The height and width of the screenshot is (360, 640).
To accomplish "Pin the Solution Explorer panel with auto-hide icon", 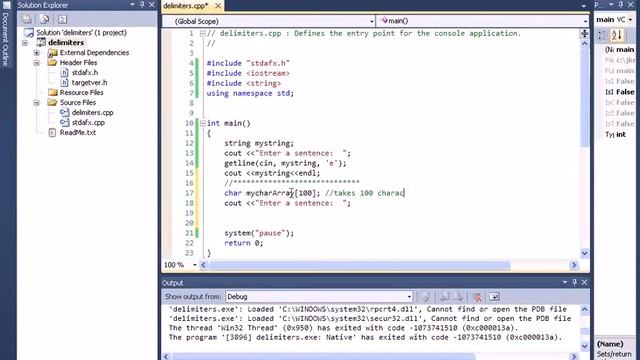I will tap(142, 4).
